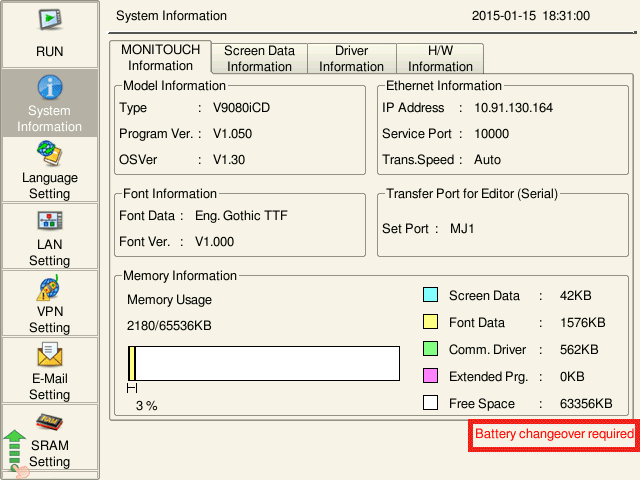Viewport: 640px width, 480px height.
Task: Open System Information via the info icon
Action: point(49,87)
